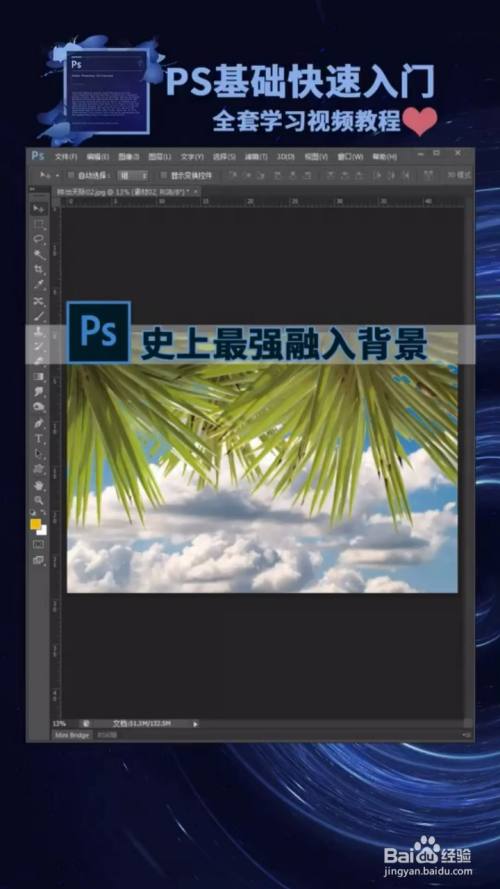Open the white background color picker
500x889 pixels.
point(42,531)
